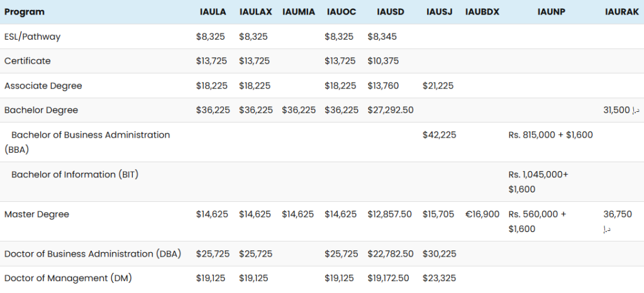644x293 pixels.
Task: Click the Bachelor Degree row label
Action: 41,110
